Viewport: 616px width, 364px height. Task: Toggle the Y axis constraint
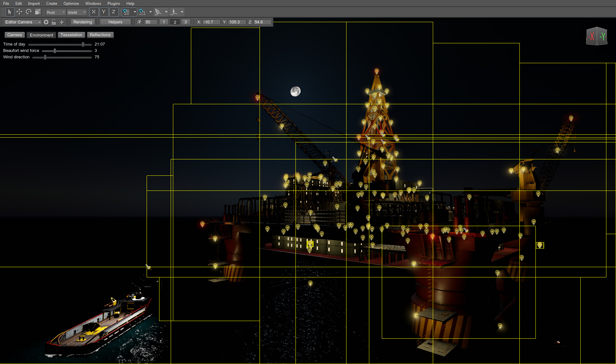[104, 12]
